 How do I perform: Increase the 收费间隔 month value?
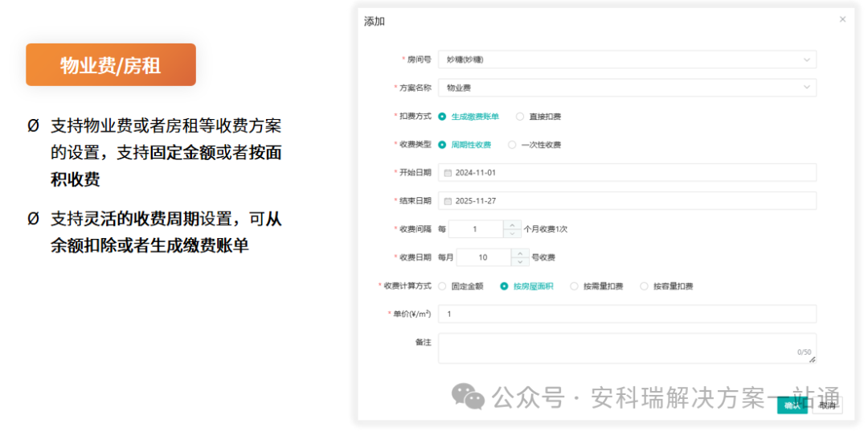[511, 225]
